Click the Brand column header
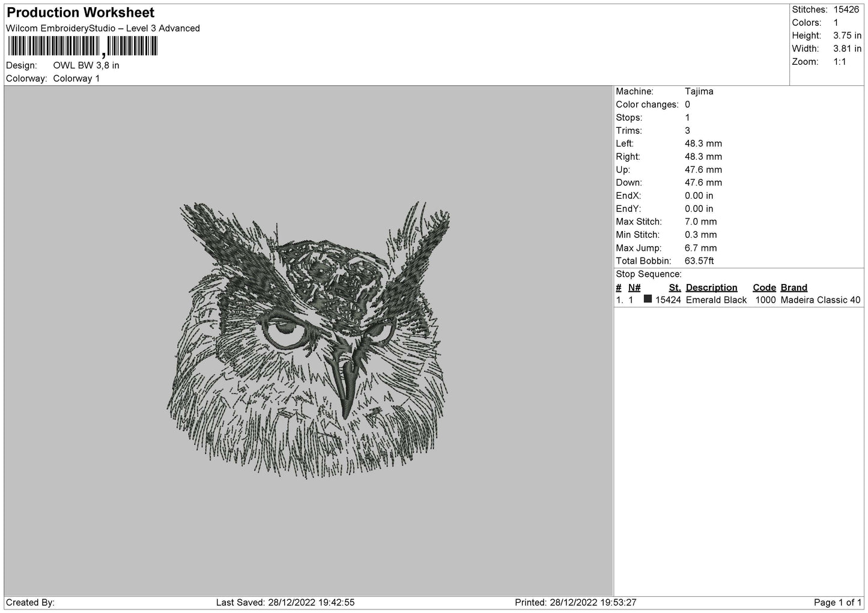Image resolution: width=868 pixels, height=613 pixels. (x=794, y=288)
